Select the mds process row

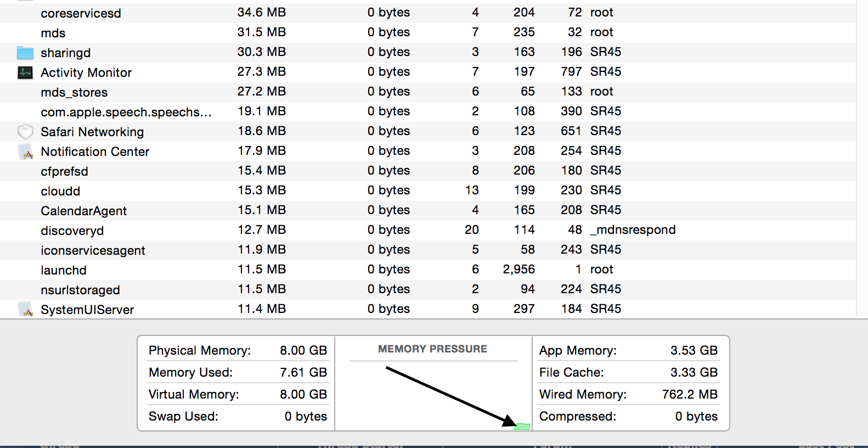(x=428, y=33)
